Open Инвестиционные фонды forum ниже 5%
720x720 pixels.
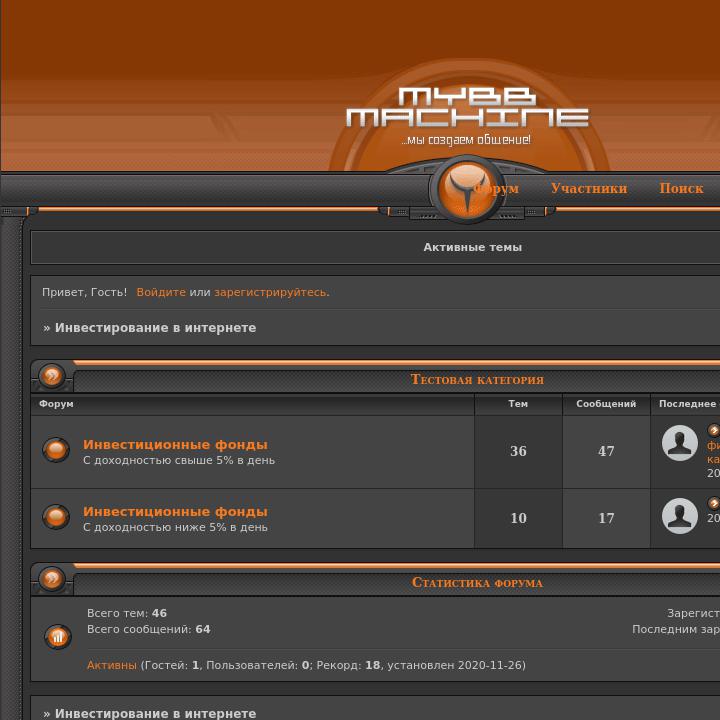click(175, 512)
